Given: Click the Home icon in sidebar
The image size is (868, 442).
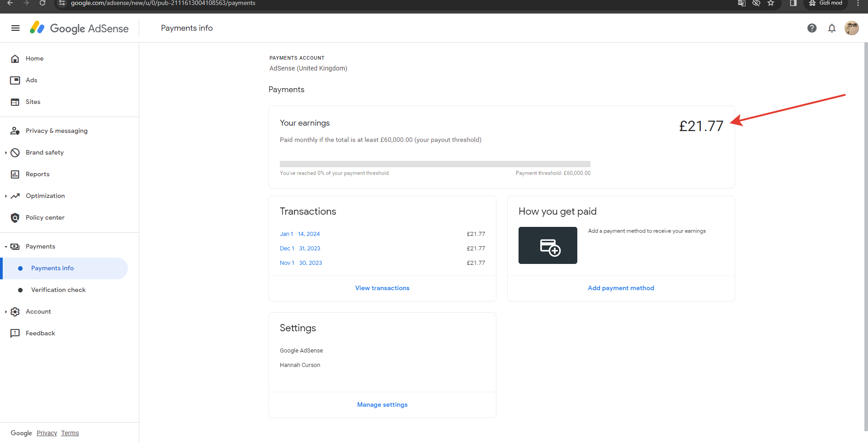Looking at the screenshot, I should (15, 59).
